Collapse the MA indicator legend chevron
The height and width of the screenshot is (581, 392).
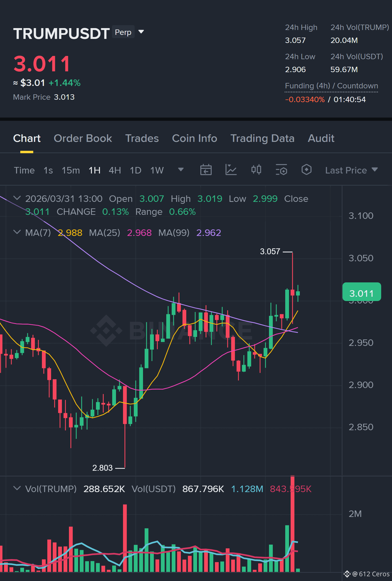pyautogui.click(x=17, y=232)
